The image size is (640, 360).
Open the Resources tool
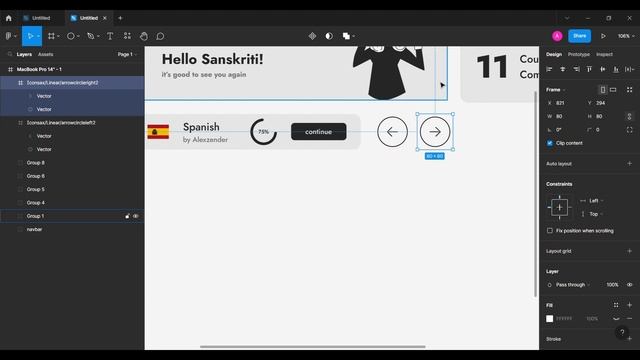coord(127,36)
